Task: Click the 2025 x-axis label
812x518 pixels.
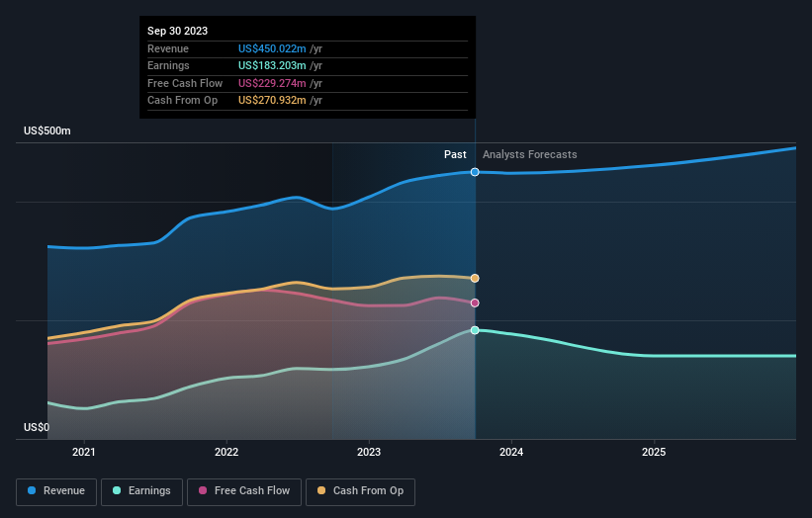Action: [x=654, y=452]
